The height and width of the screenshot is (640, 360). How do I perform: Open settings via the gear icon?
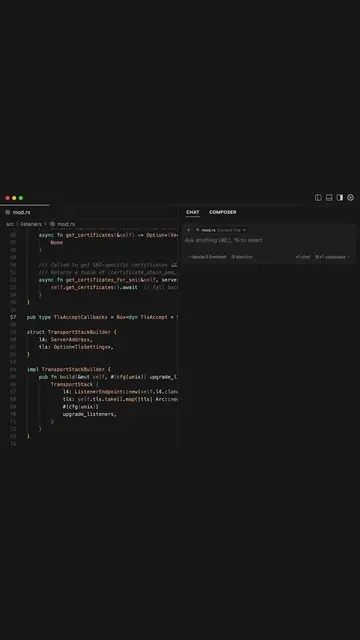351,198
